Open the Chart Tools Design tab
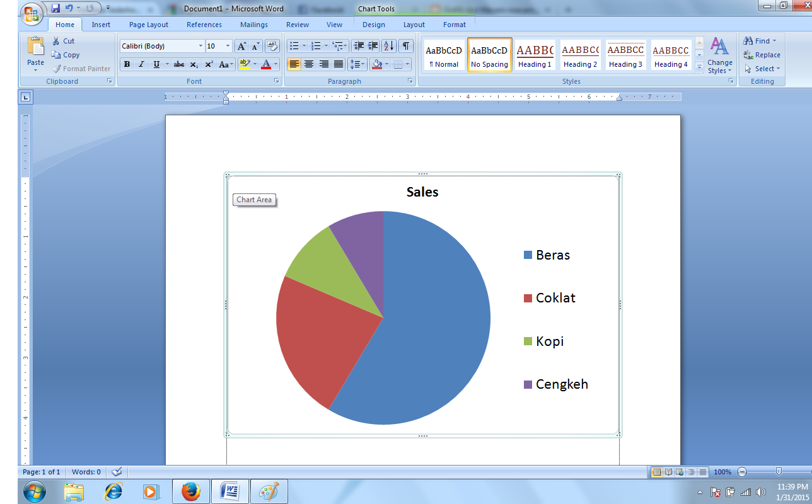The image size is (812, 504). click(x=374, y=25)
